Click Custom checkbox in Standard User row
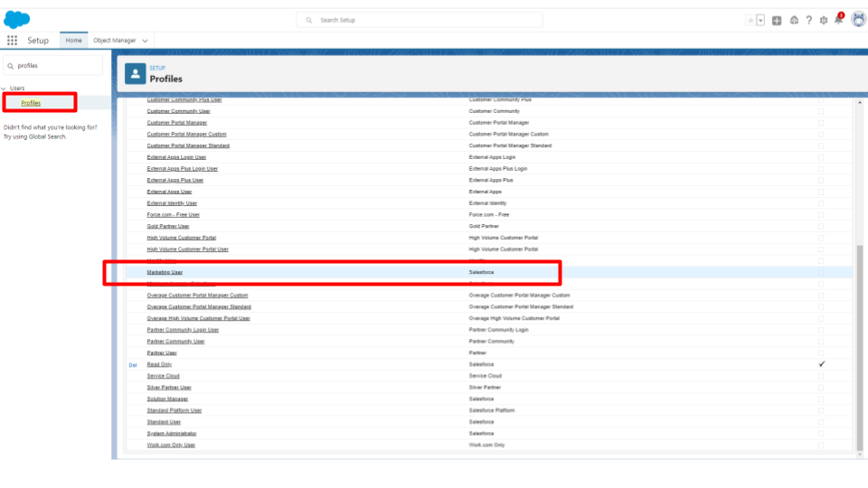Screen dimensions: 868x488 821,422
